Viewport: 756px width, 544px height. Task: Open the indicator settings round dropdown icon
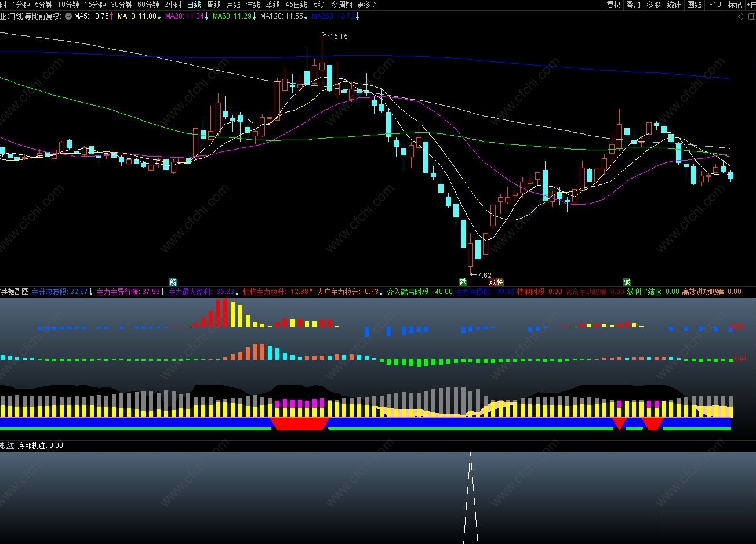point(68,16)
